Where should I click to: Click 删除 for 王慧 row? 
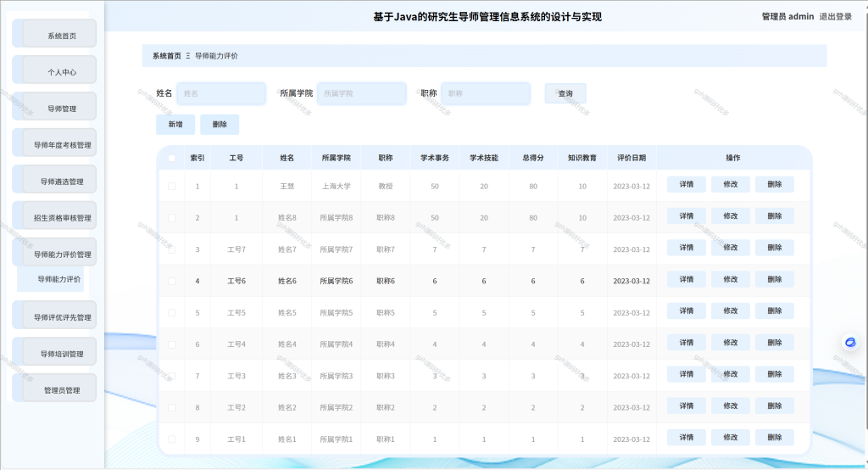coord(775,184)
